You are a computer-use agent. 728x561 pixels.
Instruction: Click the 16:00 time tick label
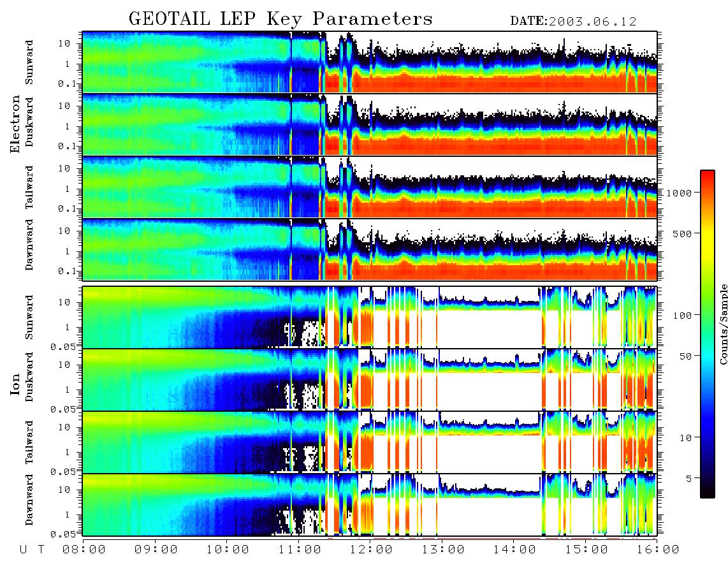pyautogui.click(x=658, y=550)
